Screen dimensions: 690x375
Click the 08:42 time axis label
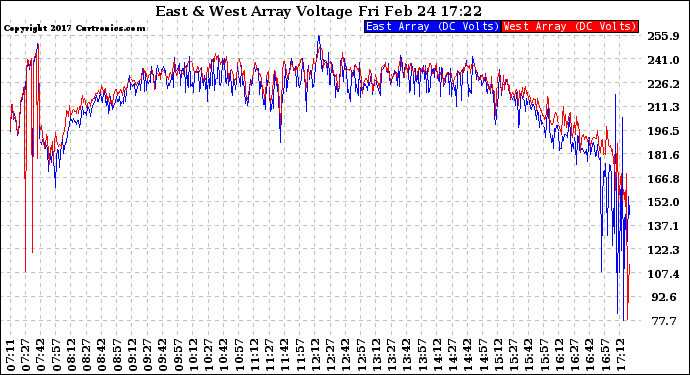102,355
